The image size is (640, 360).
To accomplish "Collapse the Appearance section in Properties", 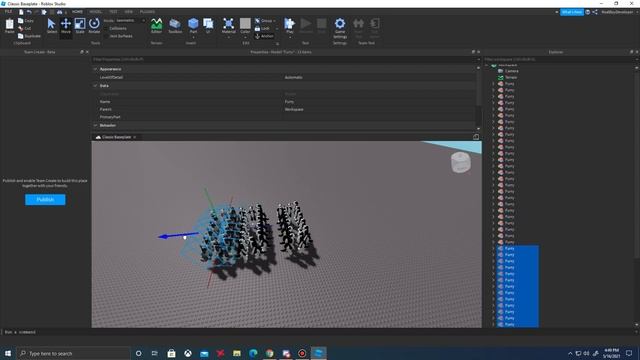I will click(95, 69).
